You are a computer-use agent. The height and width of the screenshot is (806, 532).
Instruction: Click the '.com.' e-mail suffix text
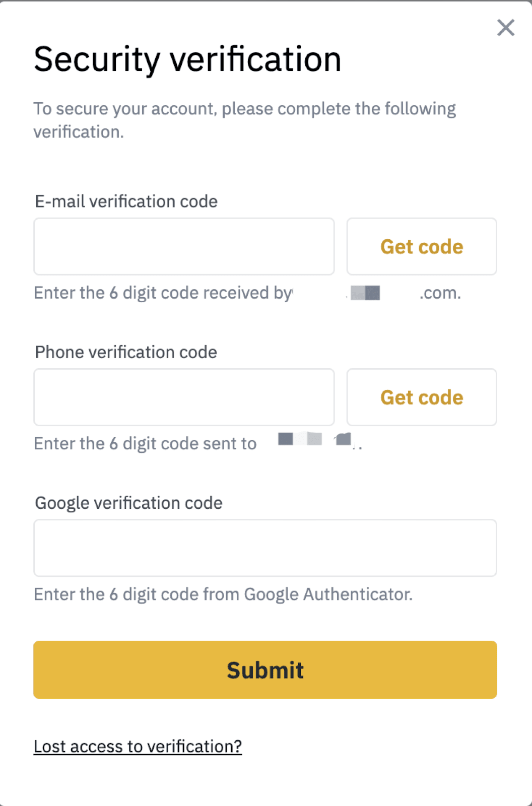pos(440,293)
